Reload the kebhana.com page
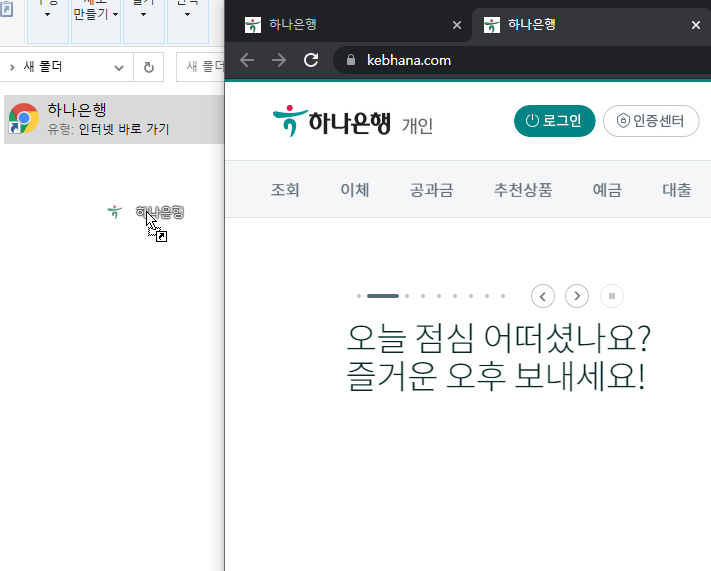The width and height of the screenshot is (711, 571). point(311,60)
